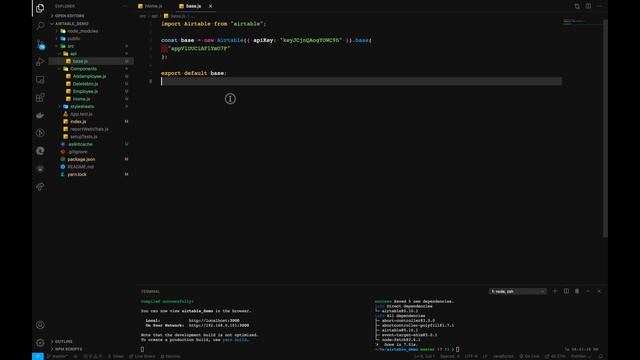Image resolution: width=640 pixels, height=360 pixels.
Task: Open the Run and Debug view
Action: (x=40, y=62)
